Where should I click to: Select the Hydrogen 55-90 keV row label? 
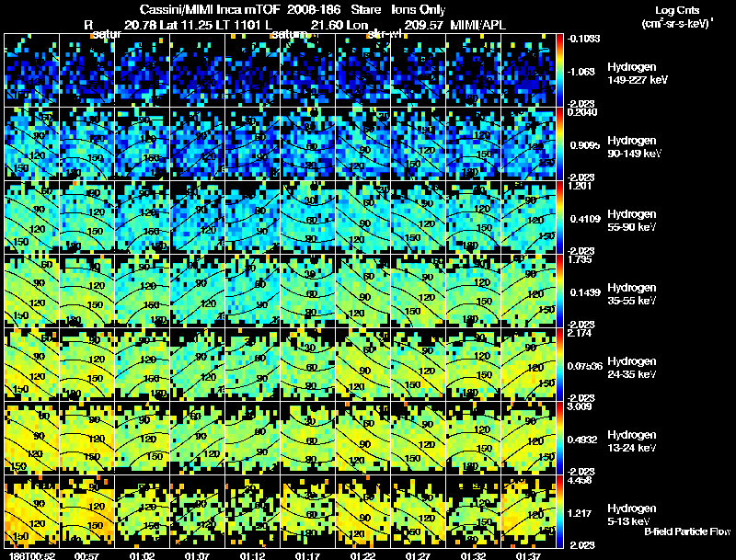click(632, 221)
